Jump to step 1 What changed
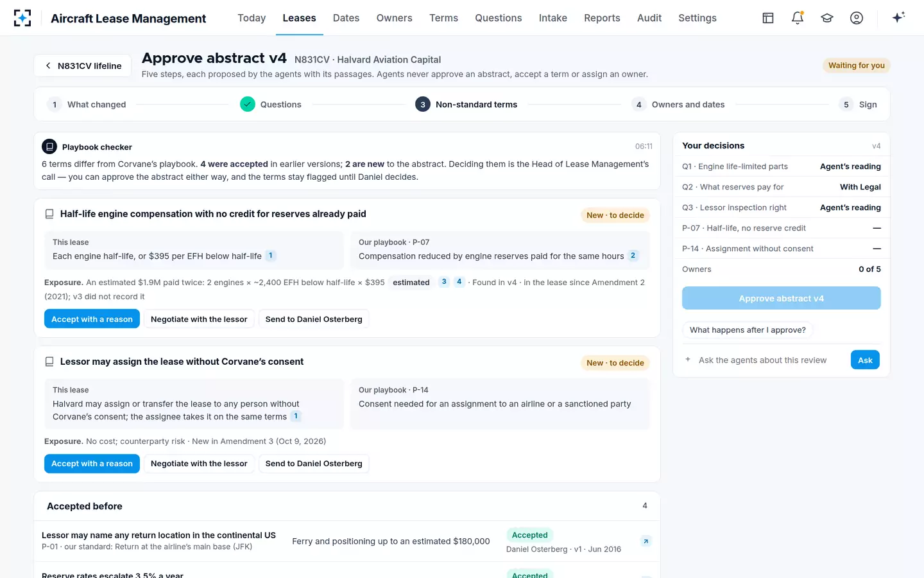 click(x=87, y=104)
